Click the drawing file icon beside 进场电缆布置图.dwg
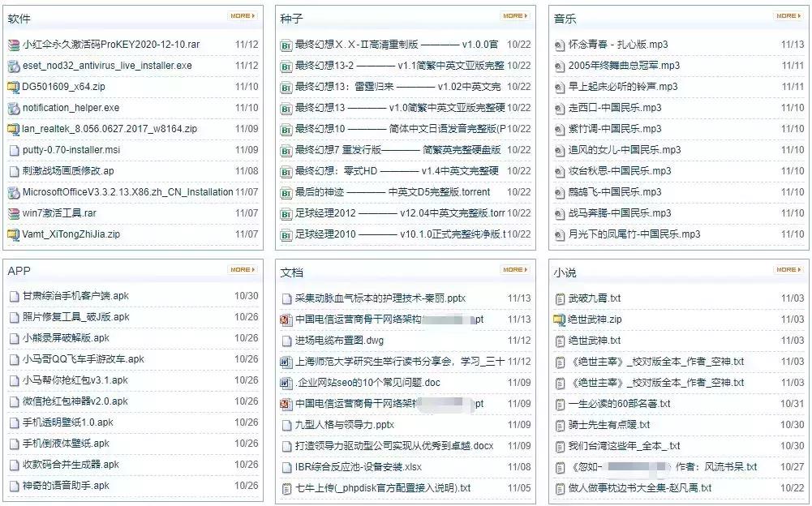This screenshot has width=812, height=506. point(286,341)
